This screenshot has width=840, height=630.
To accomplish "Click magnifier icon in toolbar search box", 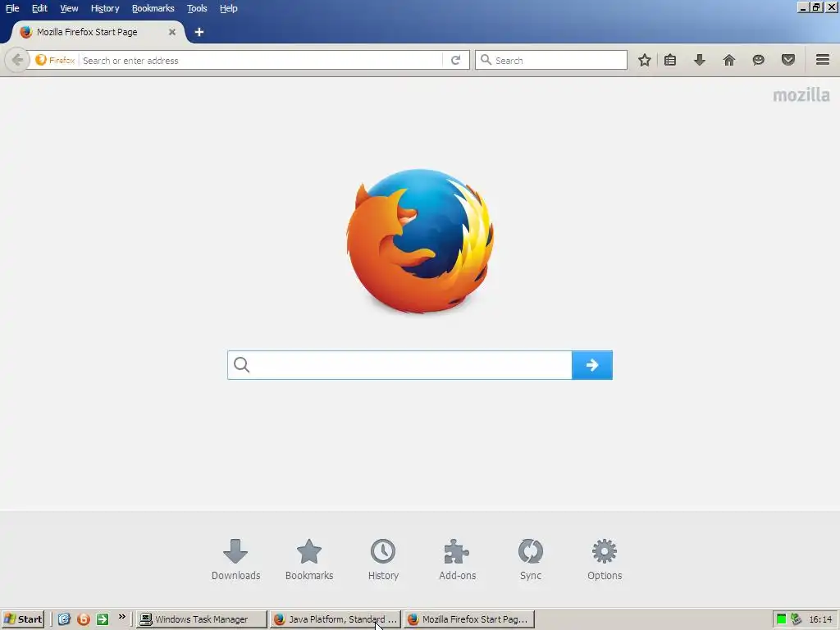I will (x=486, y=59).
